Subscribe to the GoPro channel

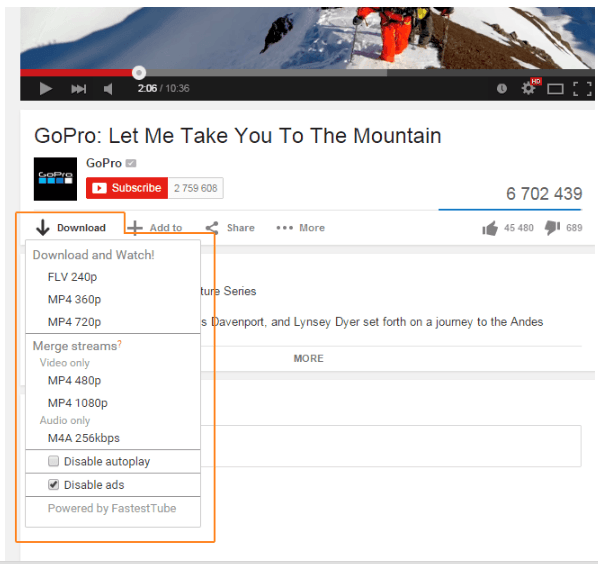point(127,188)
